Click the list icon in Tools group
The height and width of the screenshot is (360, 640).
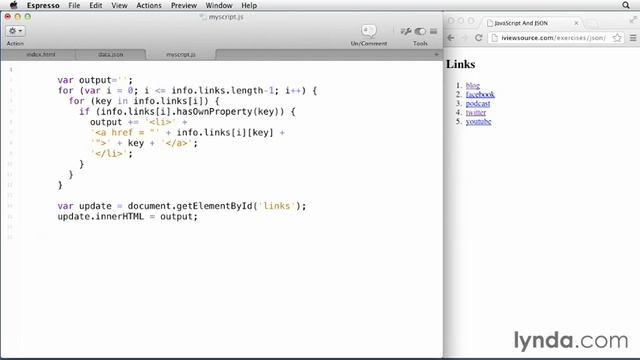point(433,31)
